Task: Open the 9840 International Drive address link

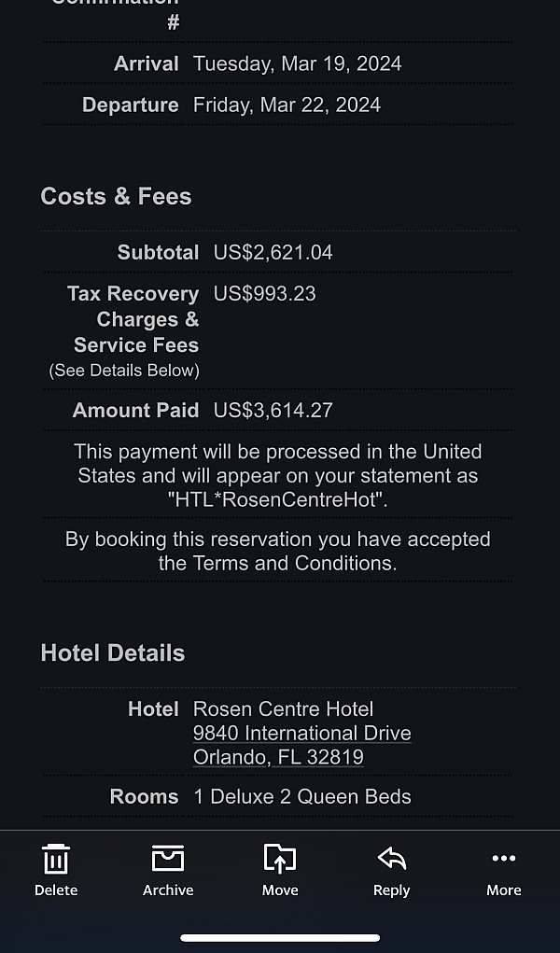Action: click(x=301, y=734)
